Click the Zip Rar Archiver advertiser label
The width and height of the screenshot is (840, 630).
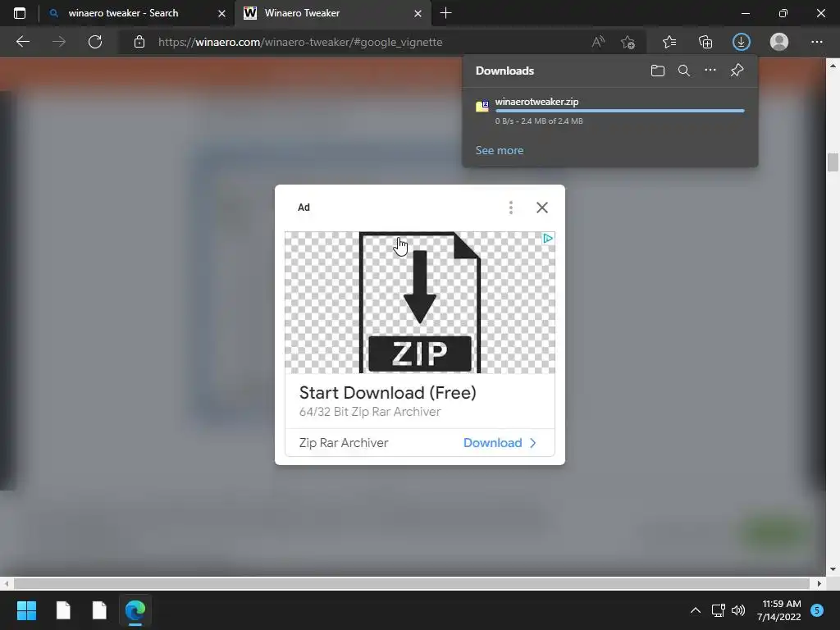coord(344,443)
